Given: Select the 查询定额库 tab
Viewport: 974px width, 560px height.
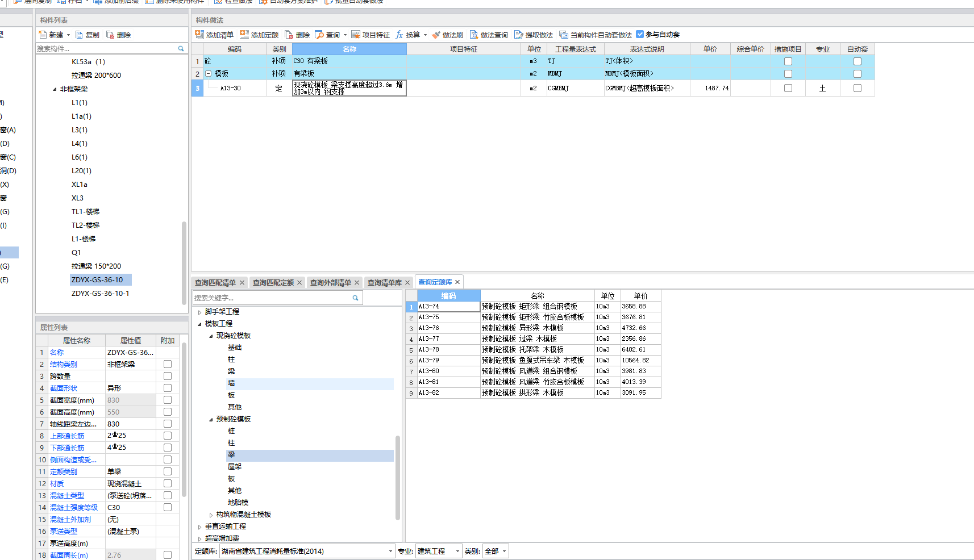Looking at the screenshot, I should click(x=435, y=282).
